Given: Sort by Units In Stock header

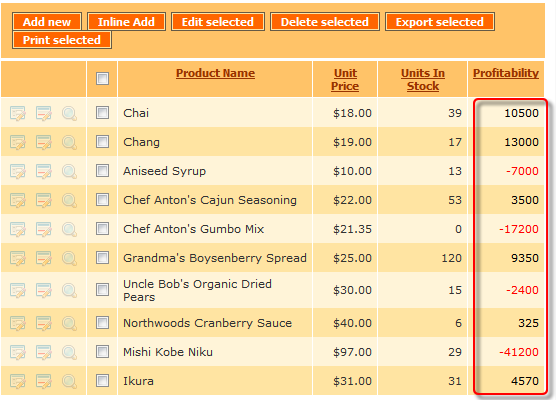Looking at the screenshot, I should tap(423, 79).
